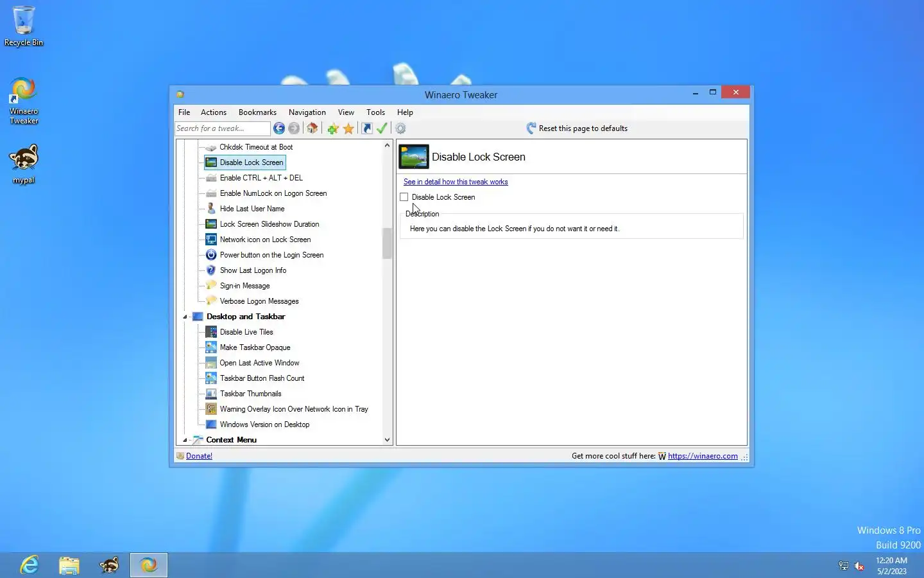The image size is (924, 578).
Task: Click the muted volume tray icon
Action: pyautogui.click(x=859, y=566)
